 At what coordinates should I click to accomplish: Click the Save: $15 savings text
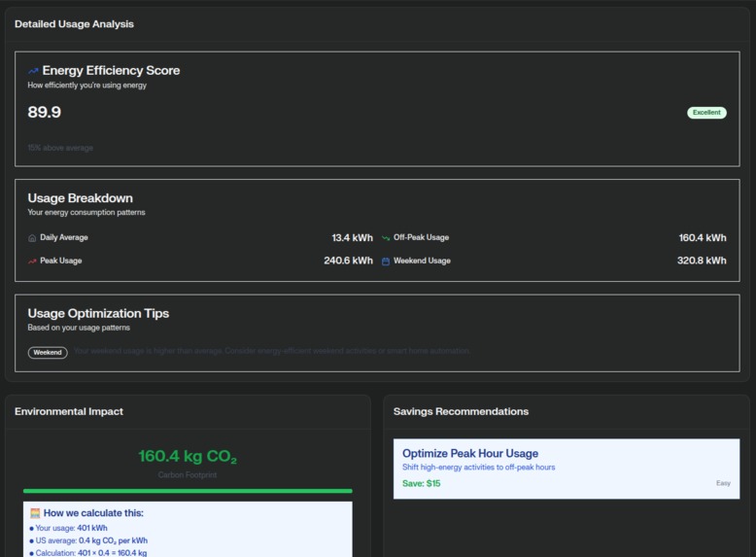422,483
